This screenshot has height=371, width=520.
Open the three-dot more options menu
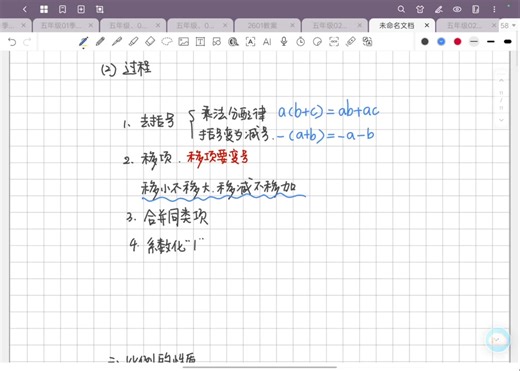(494, 9)
